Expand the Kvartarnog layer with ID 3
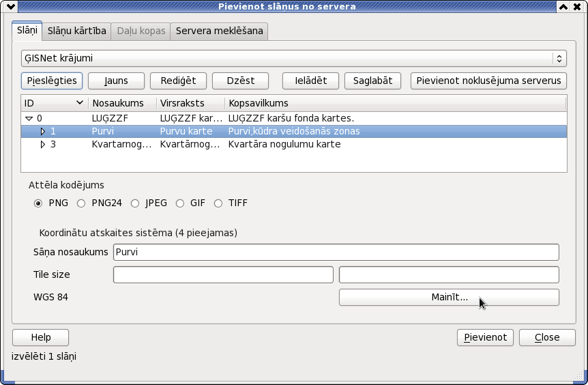588x385 pixels. 43,145
